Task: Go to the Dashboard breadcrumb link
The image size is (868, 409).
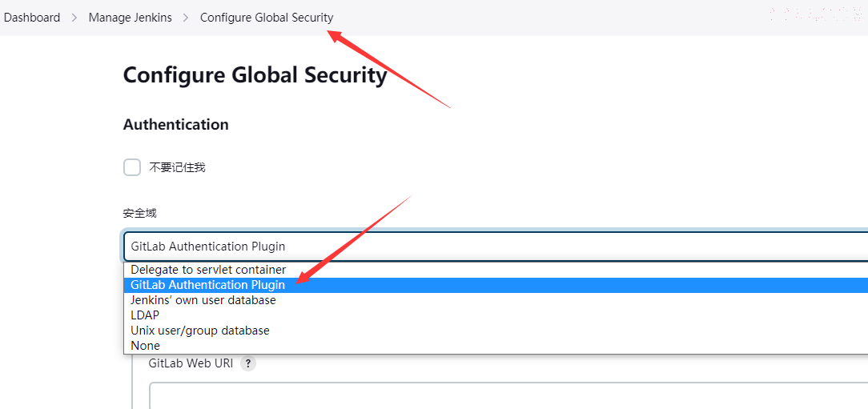Action: (x=31, y=18)
